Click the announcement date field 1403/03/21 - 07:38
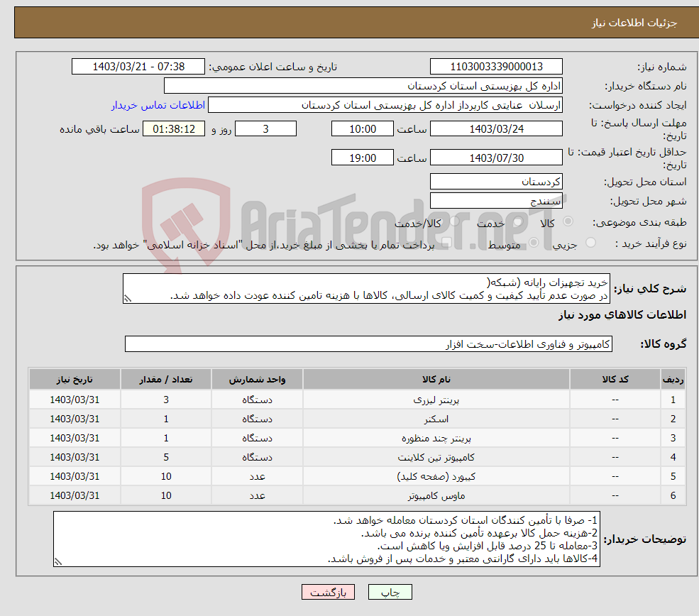The height and width of the screenshot is (616, 699). click(138, 67)
